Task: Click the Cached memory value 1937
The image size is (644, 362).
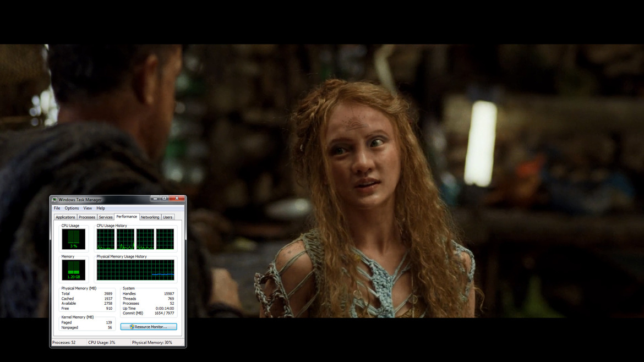Action: (108, 299)
